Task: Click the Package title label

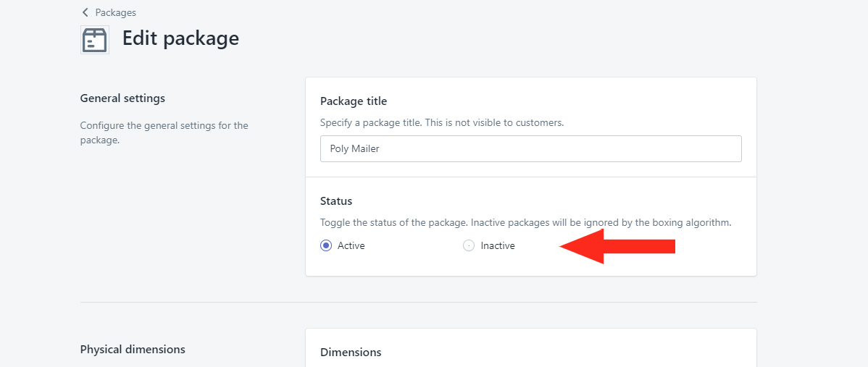Action: tap(353, 101)
